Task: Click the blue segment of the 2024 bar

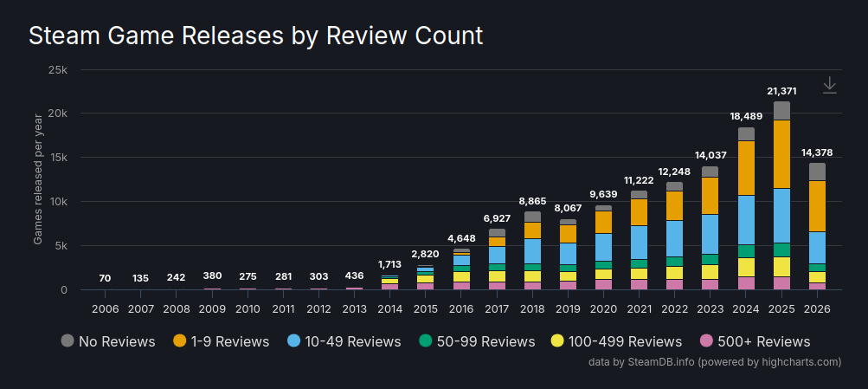Action: 746,220
